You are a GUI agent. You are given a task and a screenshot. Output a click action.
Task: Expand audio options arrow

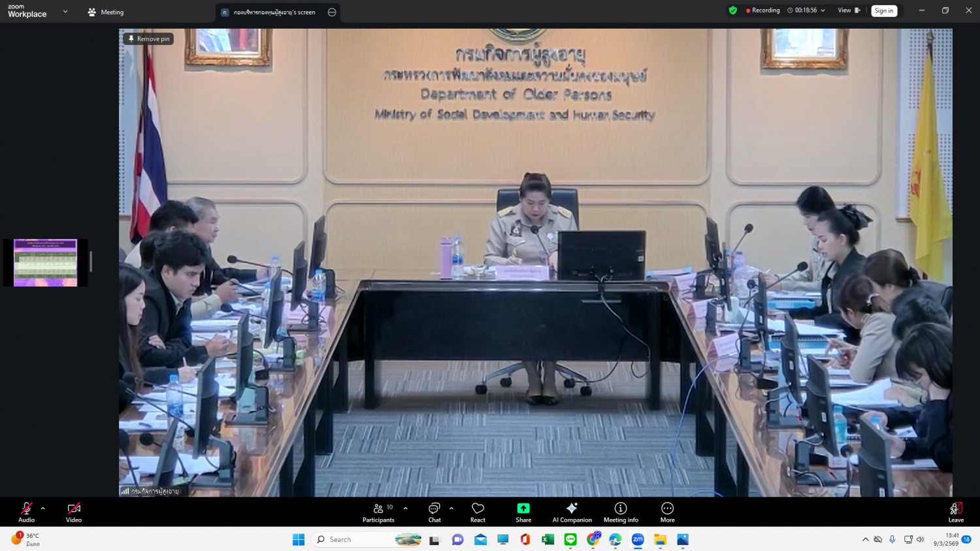pyautogui.click(x=43, y=508)
